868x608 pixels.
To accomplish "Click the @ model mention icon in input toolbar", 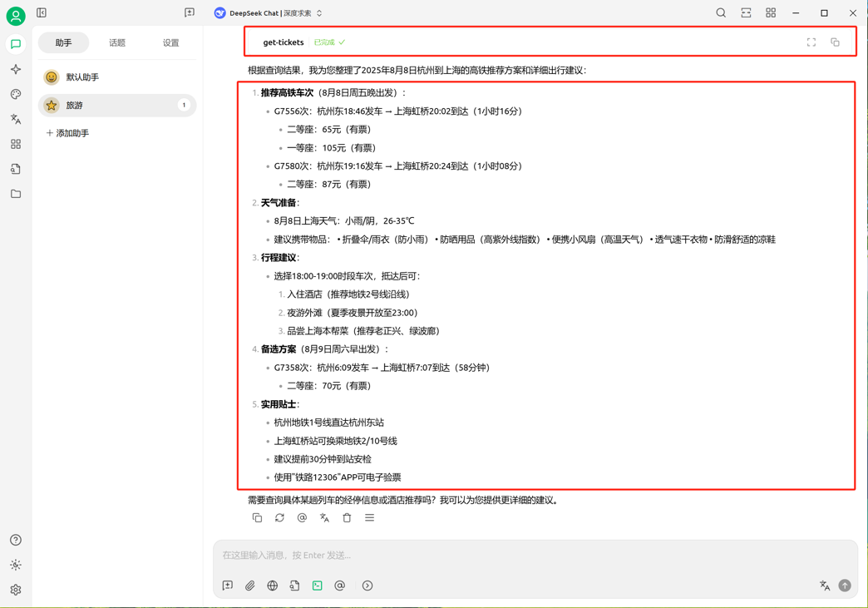I will pos(339,586).
